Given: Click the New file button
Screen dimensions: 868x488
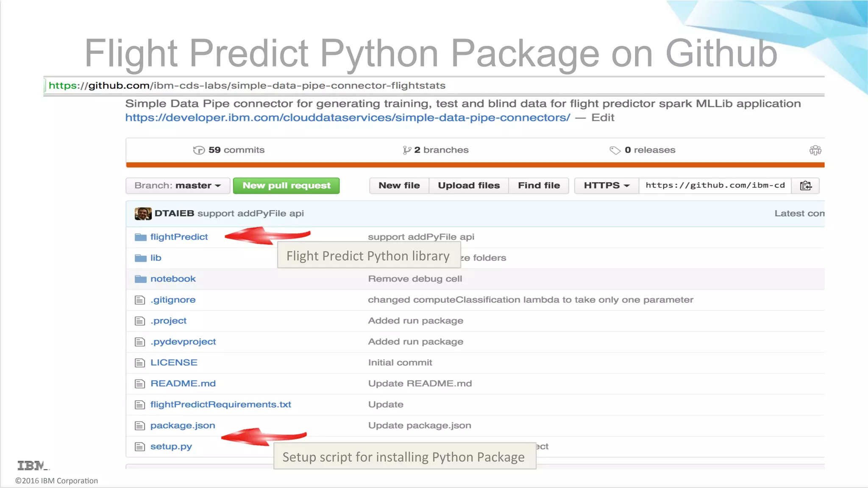Looking at the screenshot, I should click(399, 186).
